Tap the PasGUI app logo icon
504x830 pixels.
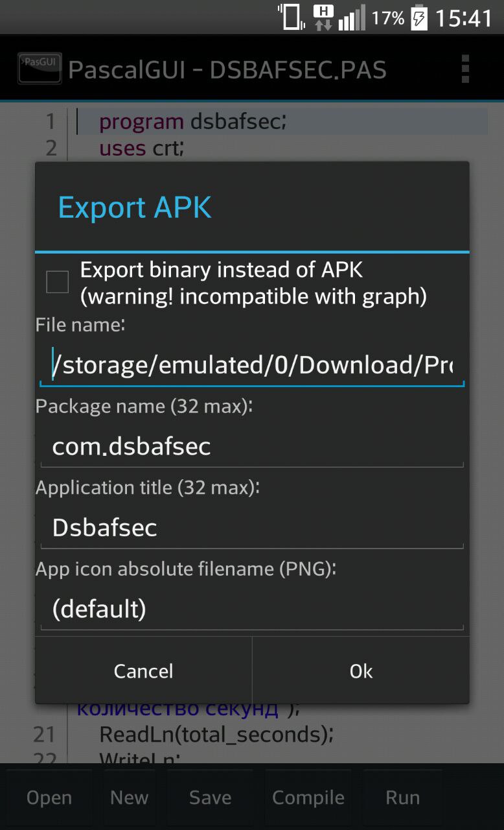tap(40, 69)
